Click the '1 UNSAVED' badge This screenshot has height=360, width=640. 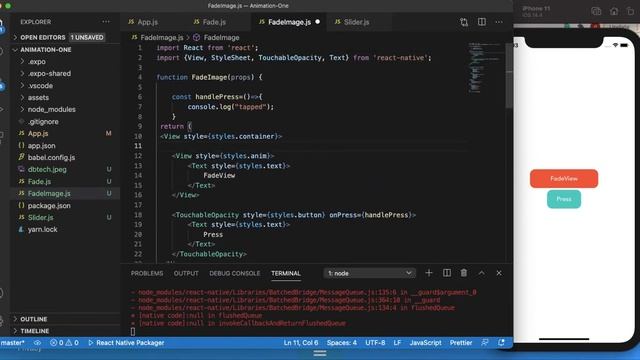pos(87,37)
